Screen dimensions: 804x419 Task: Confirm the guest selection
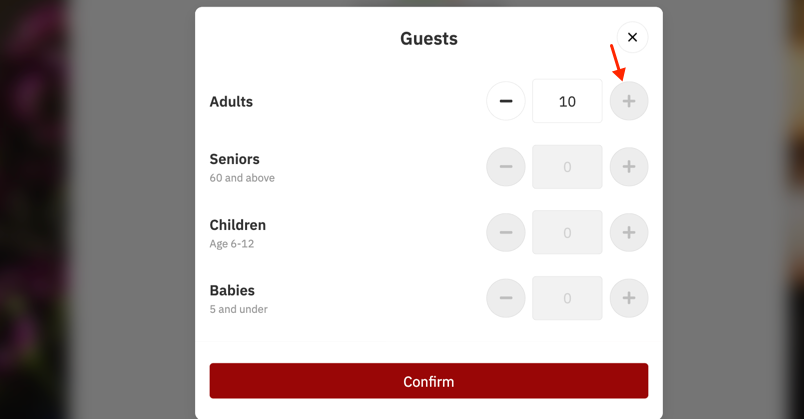(429, 381)
